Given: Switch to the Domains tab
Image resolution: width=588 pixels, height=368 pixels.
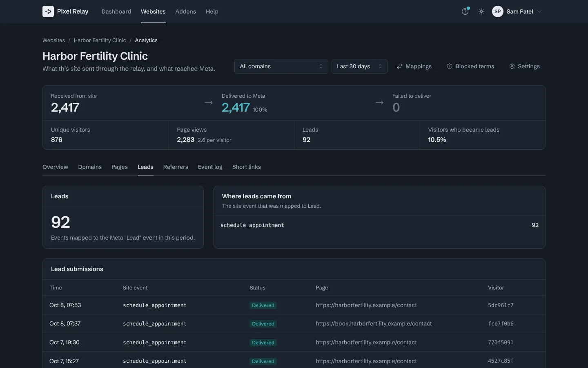Looking at the screenshot, I should coord(90,167).
